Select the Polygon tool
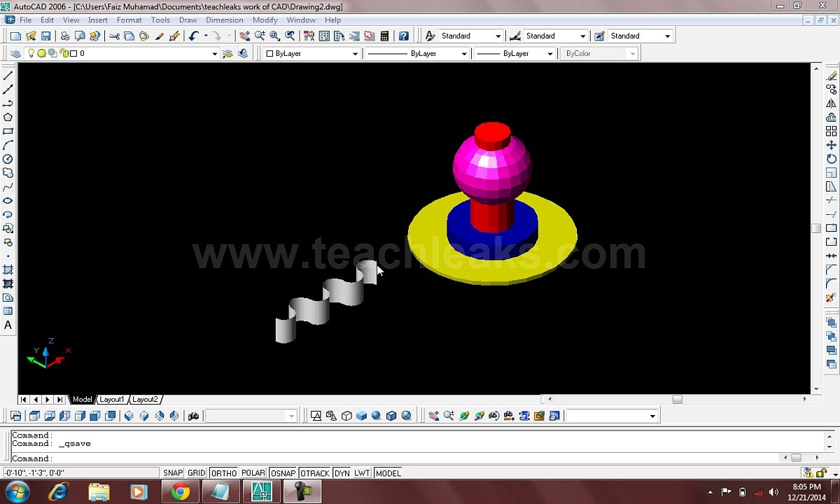This screenshot has height=504, width=840. (x=8, y=117)
